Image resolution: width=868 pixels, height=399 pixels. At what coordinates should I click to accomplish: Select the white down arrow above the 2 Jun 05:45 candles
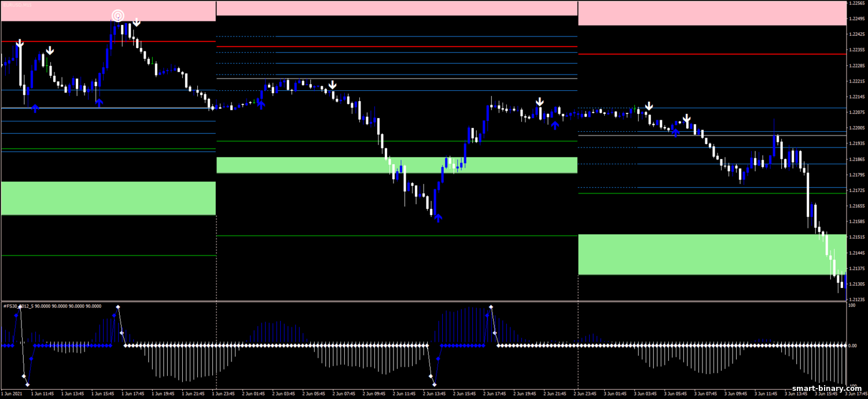pyautogui.click(x=332, y=86)
